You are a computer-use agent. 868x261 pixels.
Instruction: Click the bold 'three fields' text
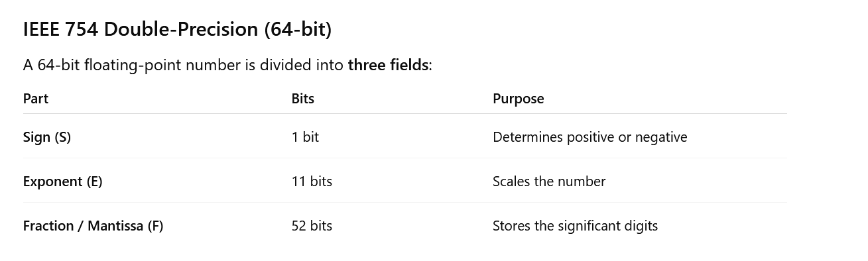click(x=388, y=65)
